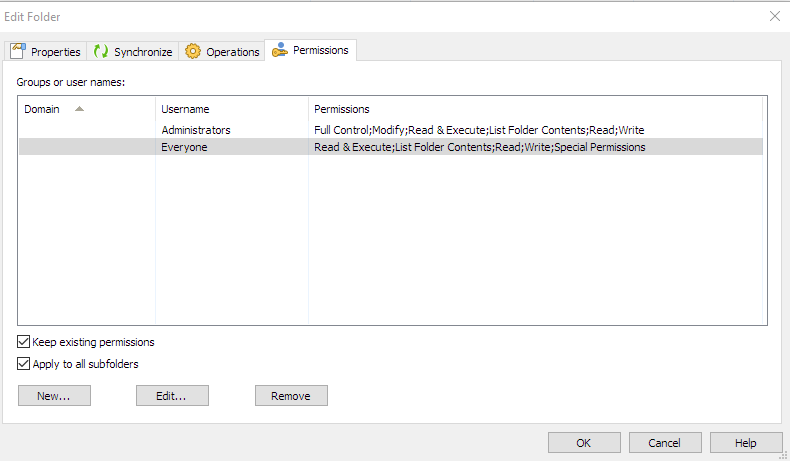This screenshot has width=790, height=461.
Task: Click the Properties tab folder icon
Action: click(x=17, y=51)
